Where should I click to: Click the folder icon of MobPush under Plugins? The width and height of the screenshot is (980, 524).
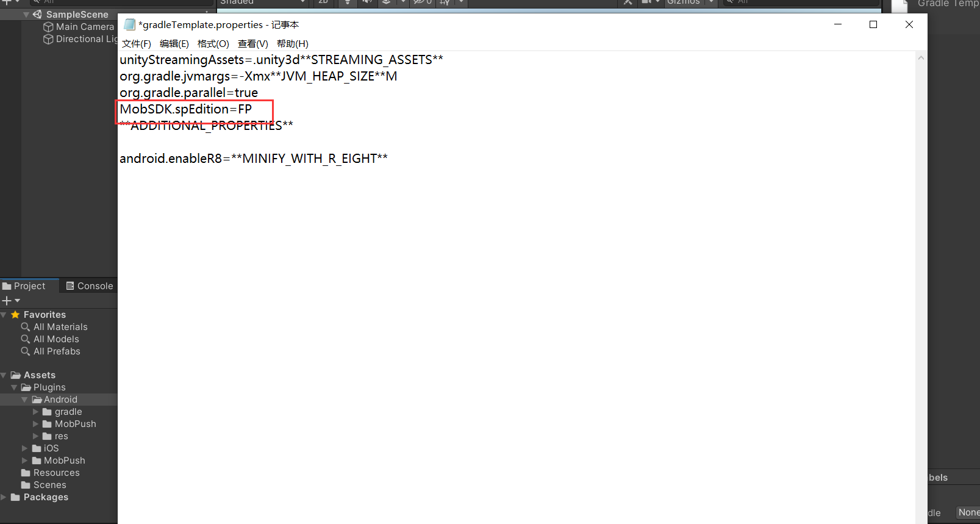pos(37,461)
